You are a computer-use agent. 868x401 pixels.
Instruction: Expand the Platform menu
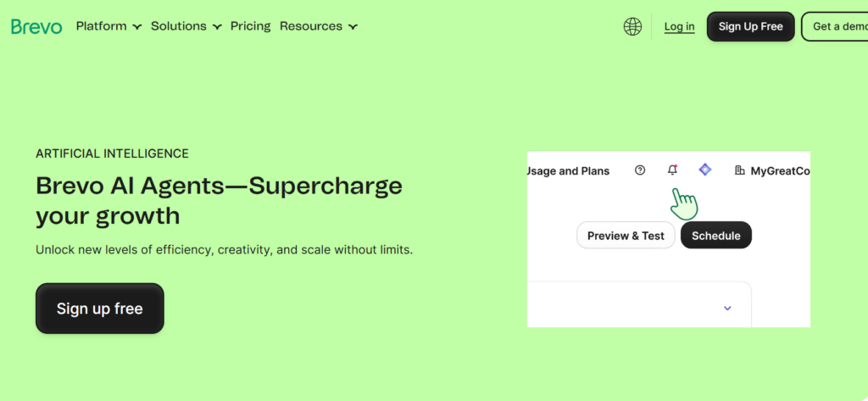109,26
